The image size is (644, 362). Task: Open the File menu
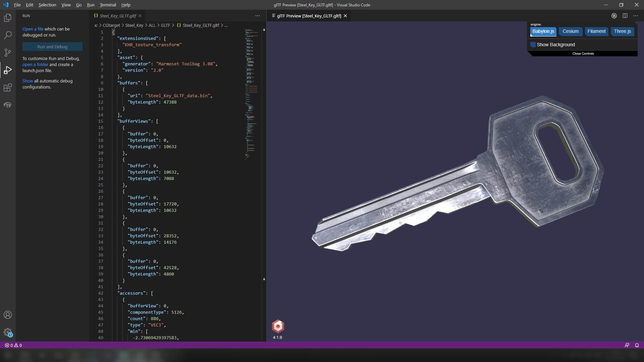(17, 5)
